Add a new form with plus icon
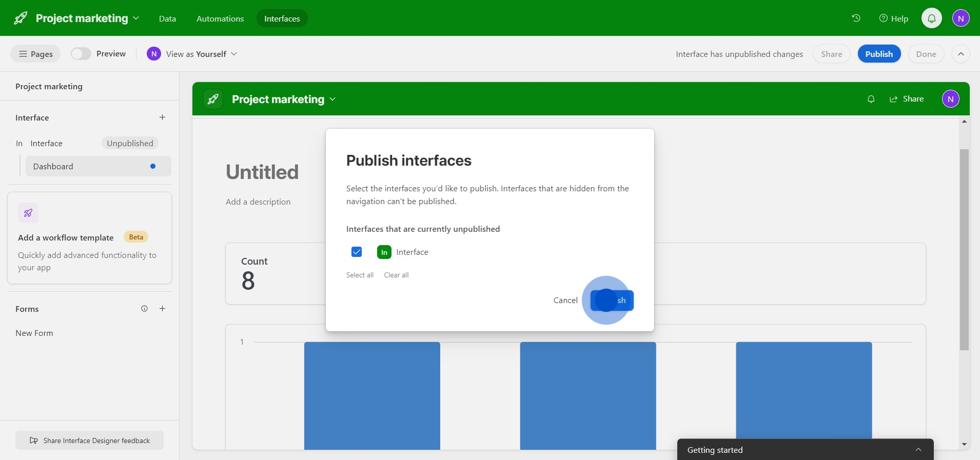Image resolution: width=980 pixels, height=460 pixels. 162,309
